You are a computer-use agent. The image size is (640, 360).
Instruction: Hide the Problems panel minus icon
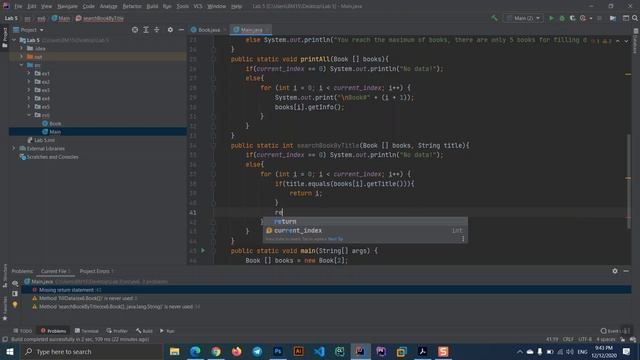(626, 271)
